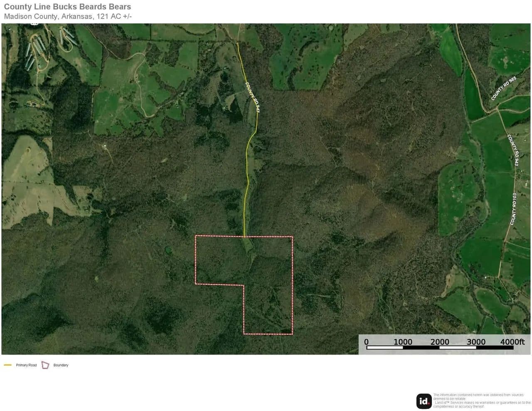The width and height of the screenshot is (532, 411).
Task: Click the 'County Line Bucks Beards Bears' title
Action: pyautogui.click(x=67, y=7)
